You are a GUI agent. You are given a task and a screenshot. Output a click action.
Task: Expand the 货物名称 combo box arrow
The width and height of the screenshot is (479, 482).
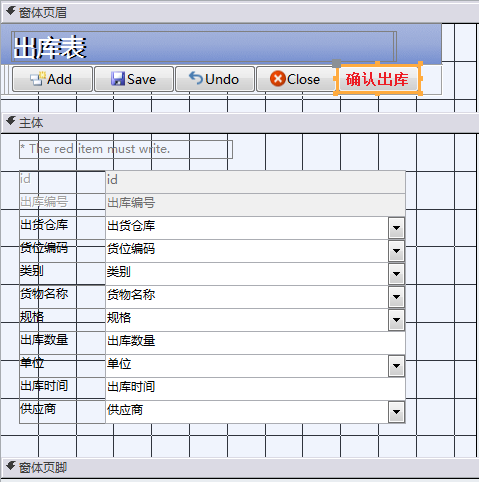(x=396, y=297)
